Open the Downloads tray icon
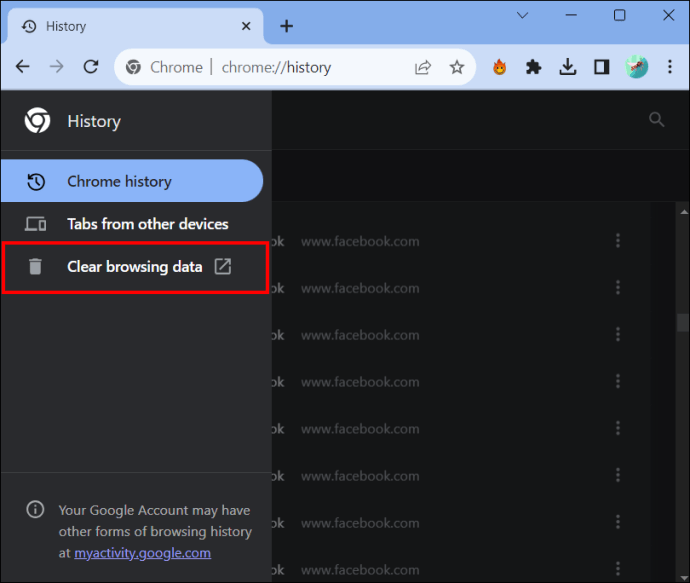 pyautogui.click(x=568, y=67)
